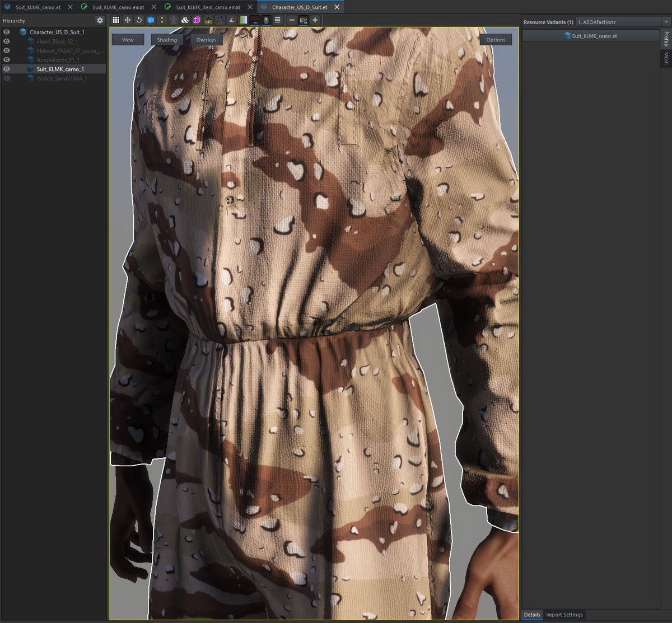Open the Mesh side tab
This screenshot has height=623, width=672.
666,58
